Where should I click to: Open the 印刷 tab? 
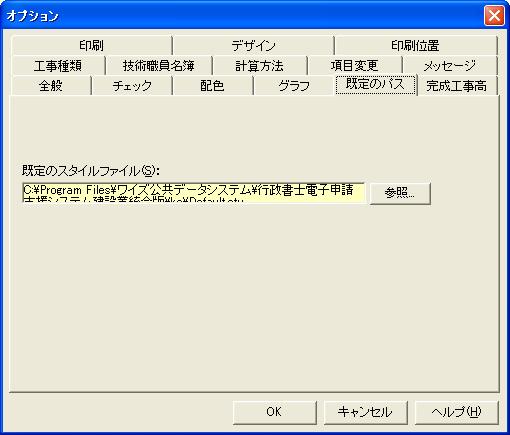(x=91, y=45)
